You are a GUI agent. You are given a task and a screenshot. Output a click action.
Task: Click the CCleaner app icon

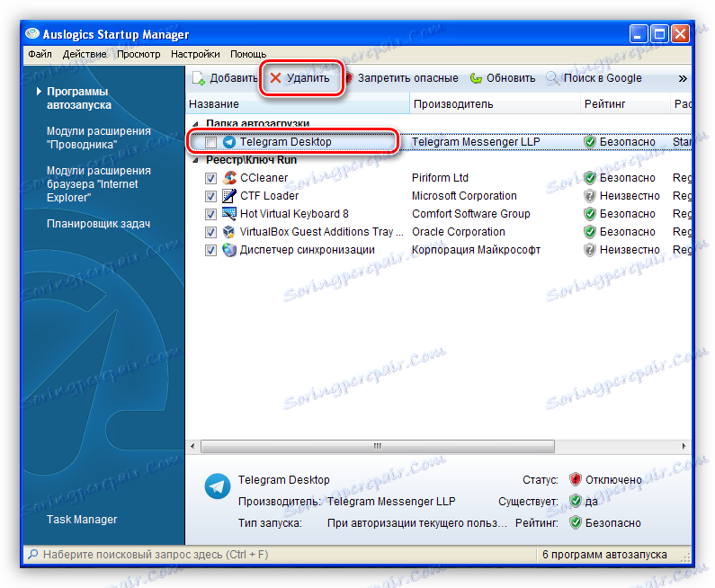coord(229,178)
